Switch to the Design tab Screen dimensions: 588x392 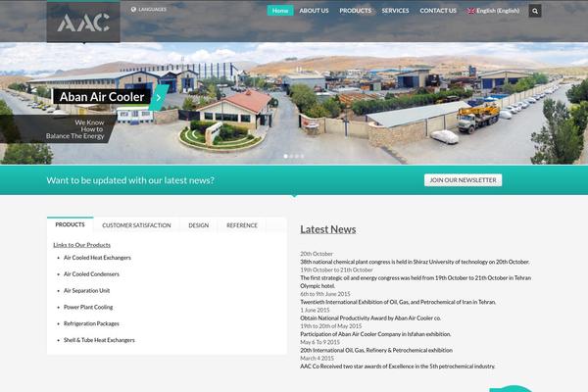click(198, 225)
